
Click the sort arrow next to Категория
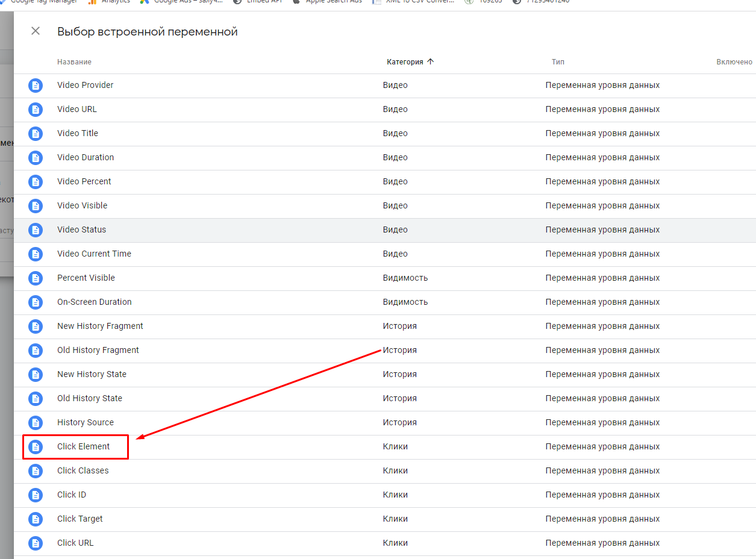pos(430,61)
